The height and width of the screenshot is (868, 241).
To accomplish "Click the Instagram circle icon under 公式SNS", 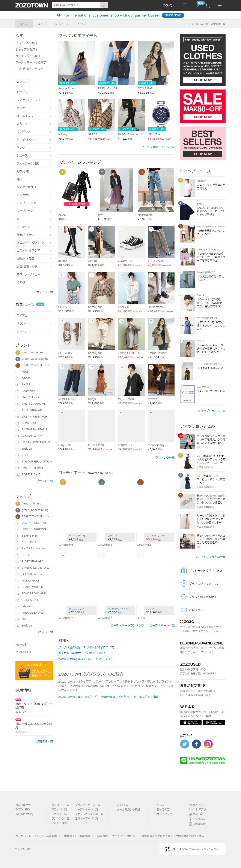I will pos(208,744).
